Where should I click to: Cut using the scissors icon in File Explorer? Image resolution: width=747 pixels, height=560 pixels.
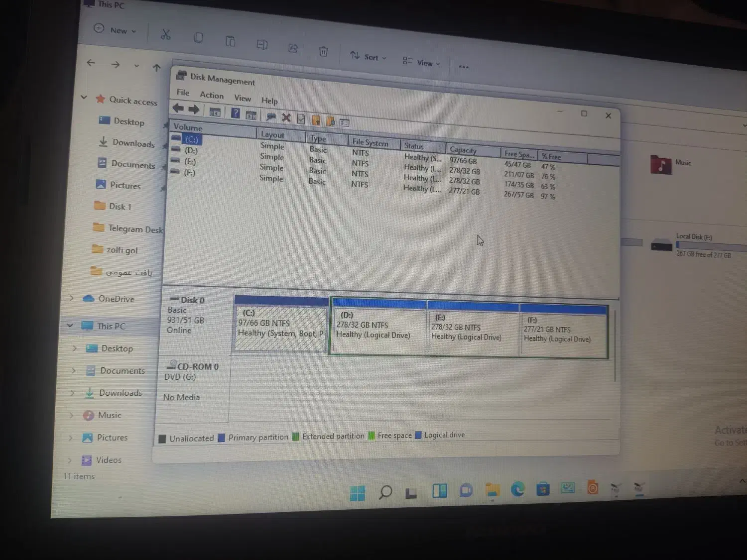click(x=166, y=34)
